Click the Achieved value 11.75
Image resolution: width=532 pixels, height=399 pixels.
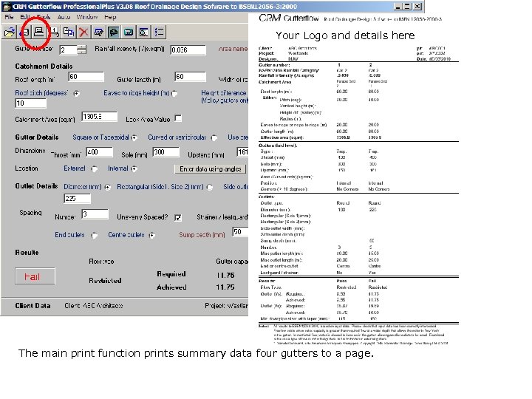[x=225, y=287]
